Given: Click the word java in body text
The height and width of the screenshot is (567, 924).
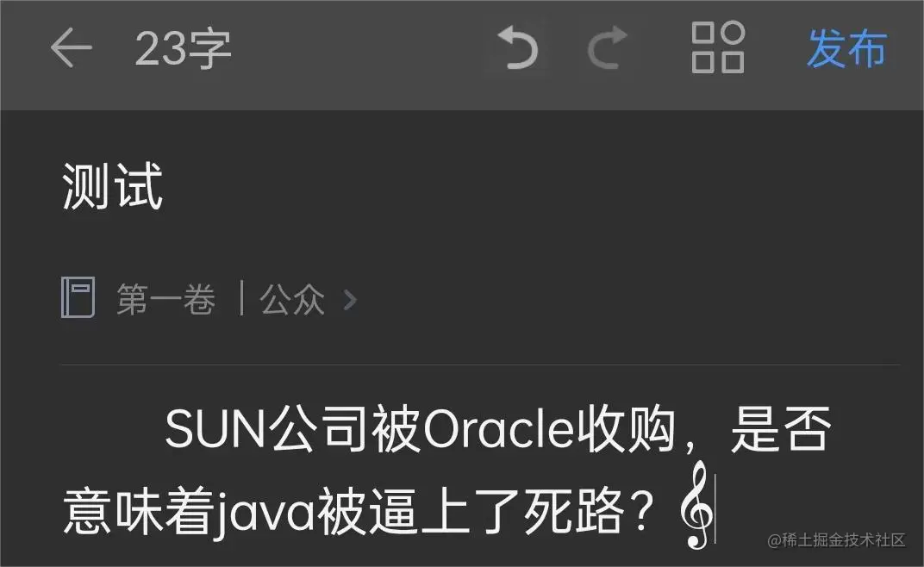Looking at the screenshot, I should tap(264, 512).
